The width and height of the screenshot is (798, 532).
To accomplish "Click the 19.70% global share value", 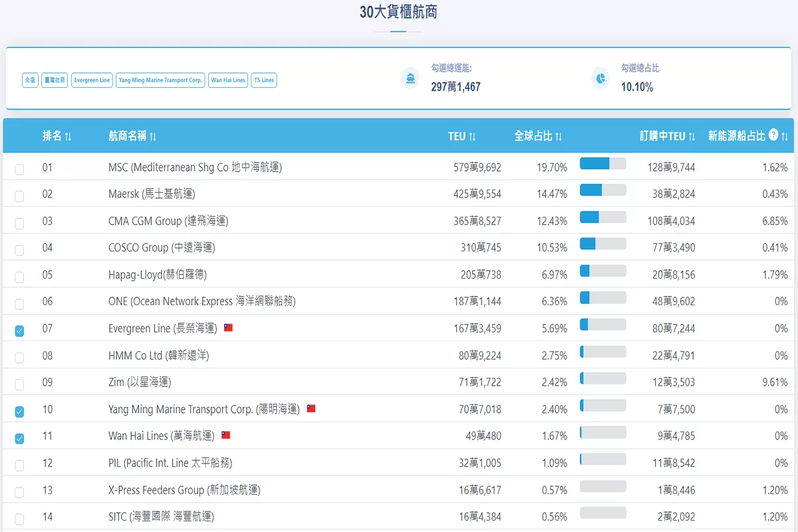I will 552,168.
